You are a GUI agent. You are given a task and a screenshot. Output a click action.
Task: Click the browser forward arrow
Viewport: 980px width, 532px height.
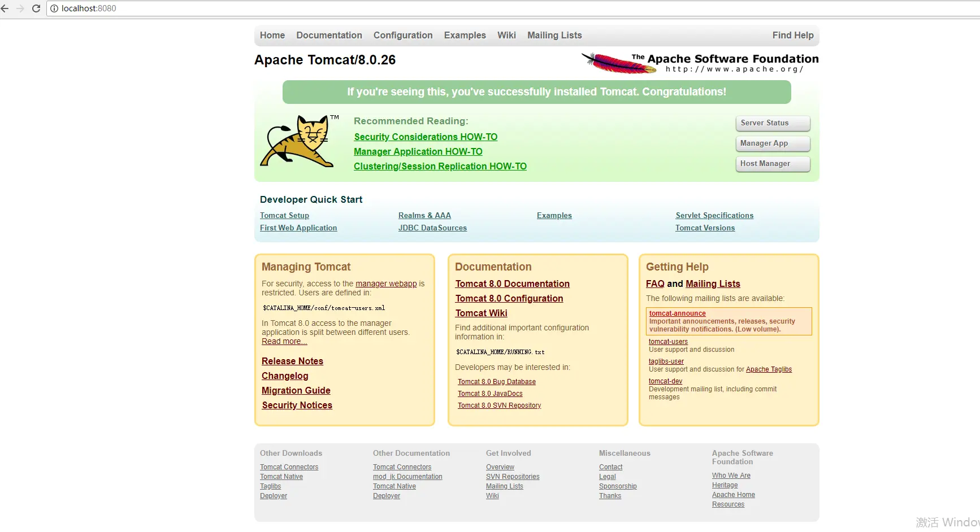[x=20, y=8]
